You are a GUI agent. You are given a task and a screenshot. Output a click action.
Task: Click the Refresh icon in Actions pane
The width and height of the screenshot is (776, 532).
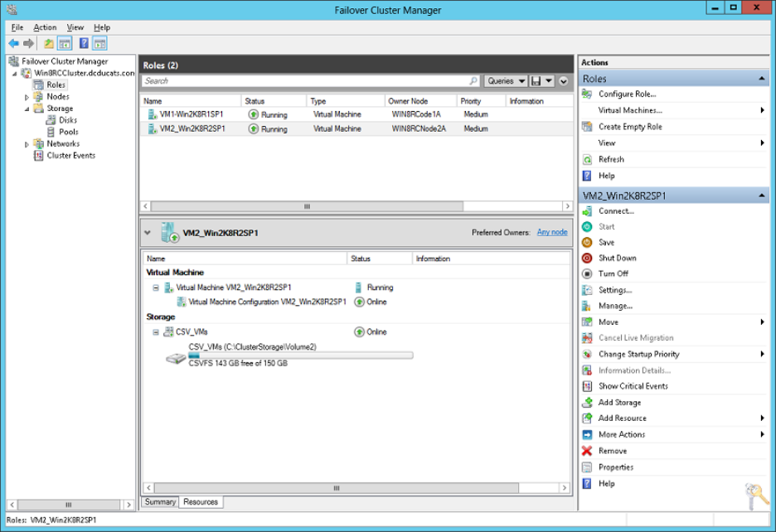pos(587,159)
